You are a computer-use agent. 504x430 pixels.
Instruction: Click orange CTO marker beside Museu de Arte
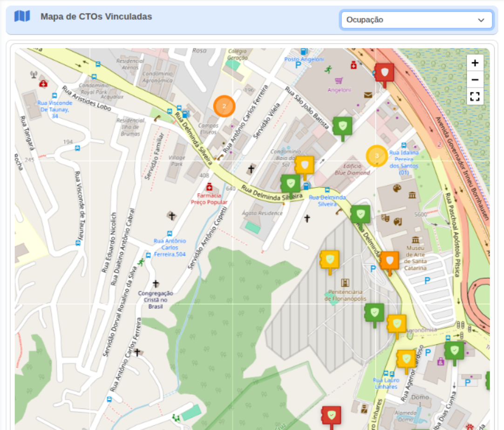pyautogui.click(x=389, y=261)
